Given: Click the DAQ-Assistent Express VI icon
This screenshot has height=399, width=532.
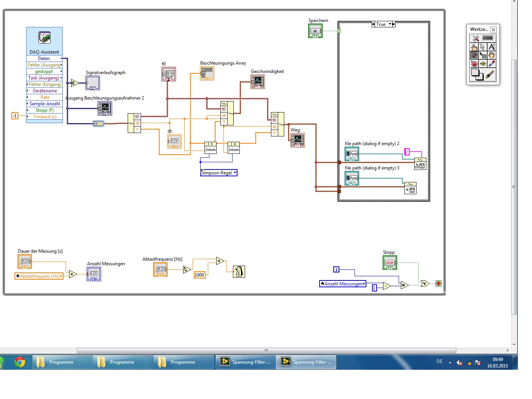Looking at the screenshot, I should pyautogui.click(x=44, y=38).
